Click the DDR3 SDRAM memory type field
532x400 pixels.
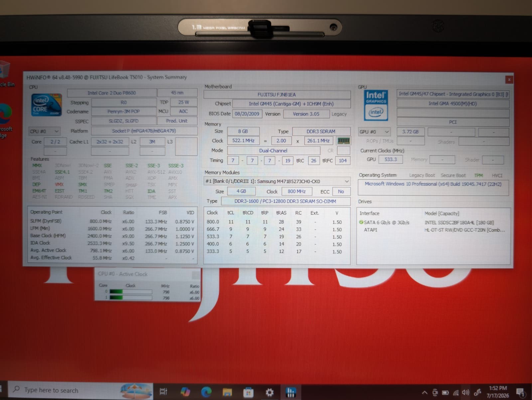point(321,131)
